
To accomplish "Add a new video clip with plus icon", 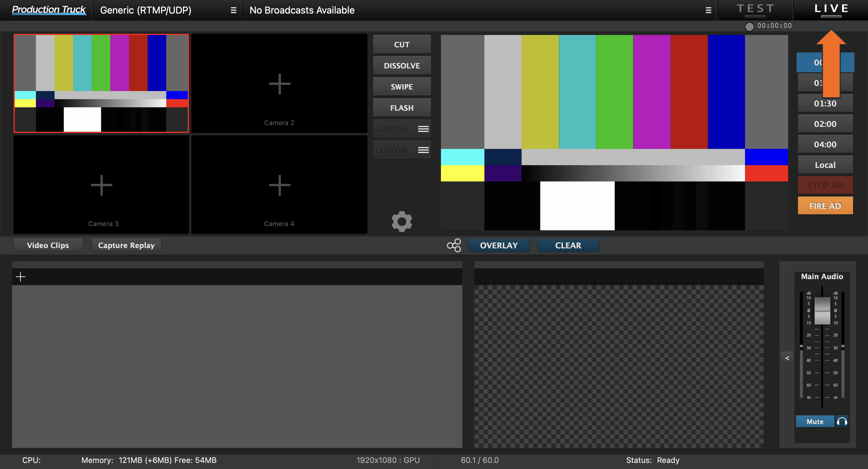I will [20, 277].
